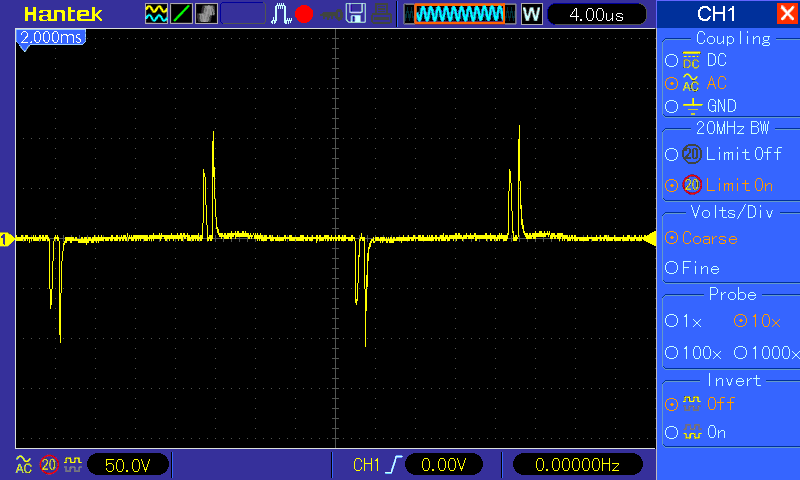Click the bandwidth limit 20 status icon at bottom
This screenshot has width=800, height=480.
tap(49, 465)
